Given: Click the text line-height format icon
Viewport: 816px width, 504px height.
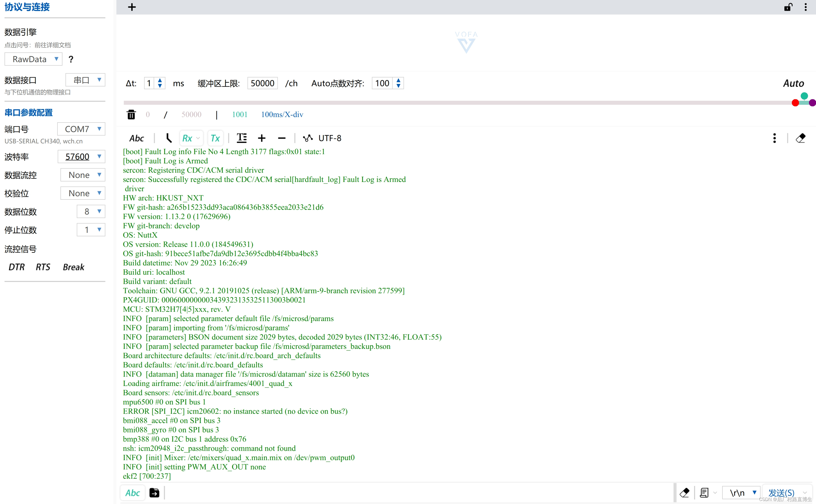Looking at the screenshot, I should pos(242,138).
